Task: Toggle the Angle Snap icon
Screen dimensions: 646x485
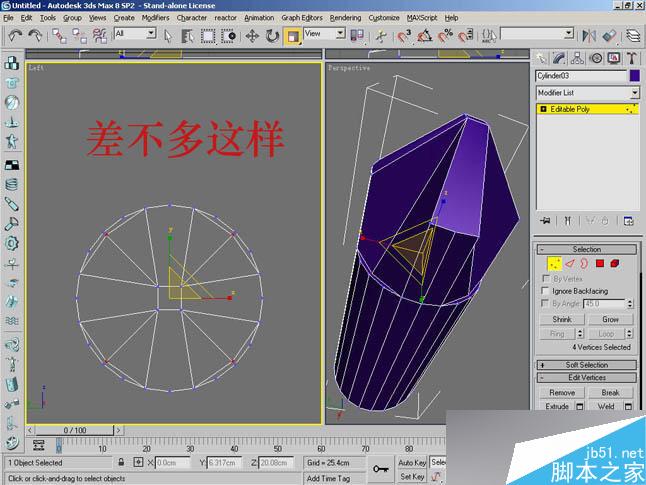Action: point(425,36)
